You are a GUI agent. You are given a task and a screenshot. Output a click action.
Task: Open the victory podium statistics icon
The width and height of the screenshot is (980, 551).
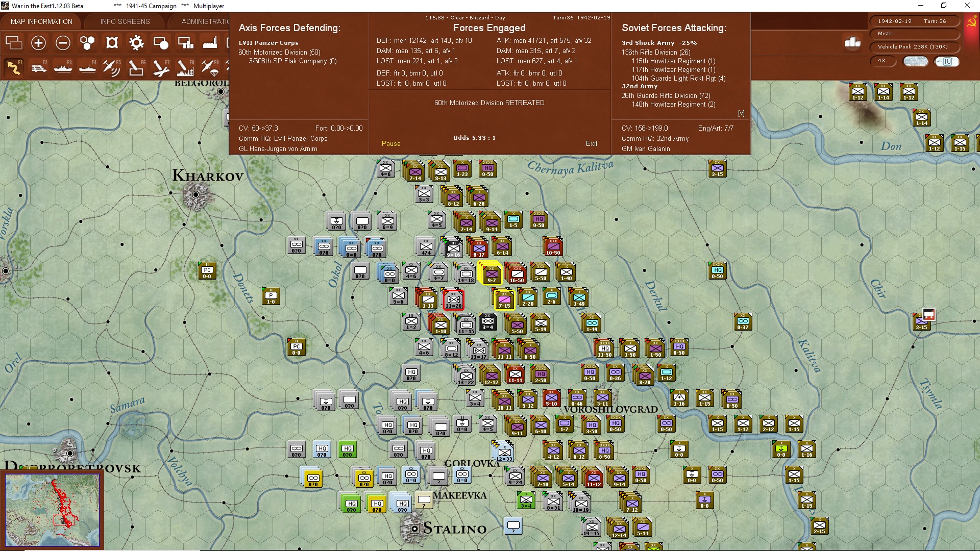852,42
